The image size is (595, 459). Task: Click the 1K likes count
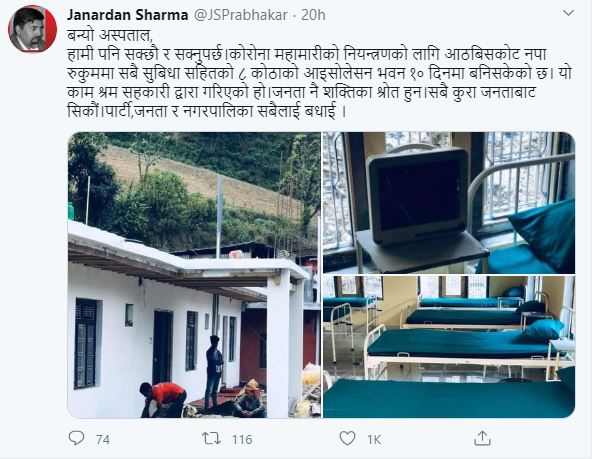(374, 440)
